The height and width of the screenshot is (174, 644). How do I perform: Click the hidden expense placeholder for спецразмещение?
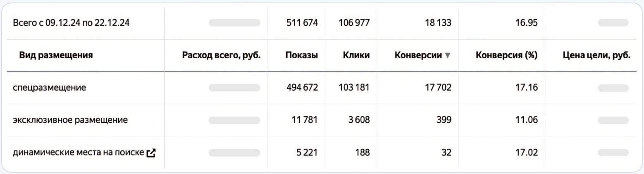point(234,88)
